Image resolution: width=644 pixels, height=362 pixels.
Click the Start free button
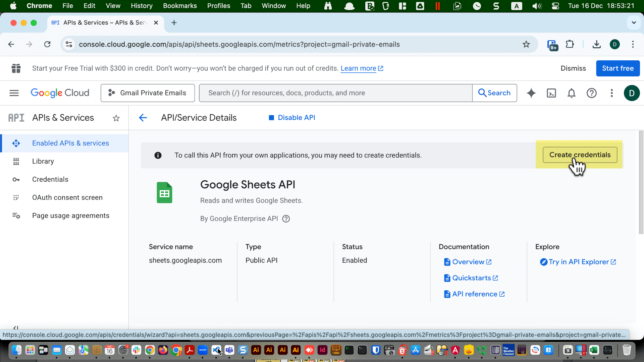click(618, 68)
